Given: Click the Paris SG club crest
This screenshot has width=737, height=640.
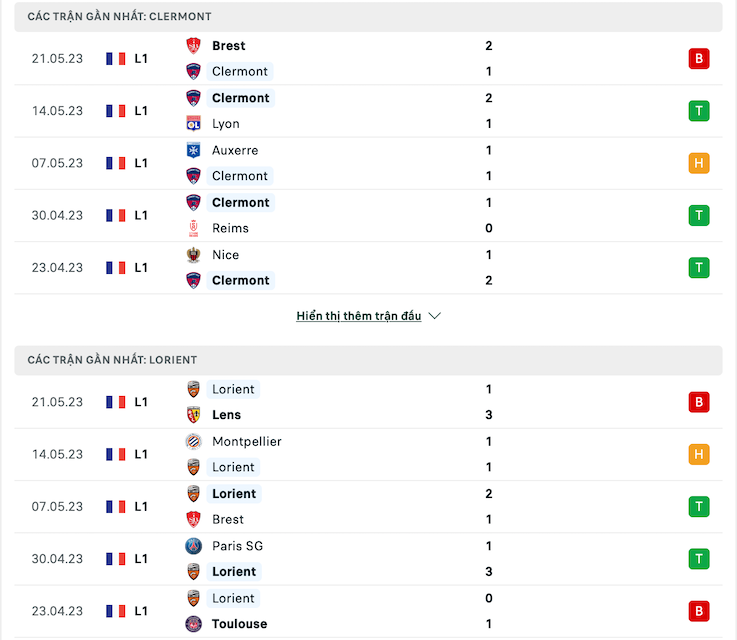Looking at the screenshot, I should (x=193, y=546).
